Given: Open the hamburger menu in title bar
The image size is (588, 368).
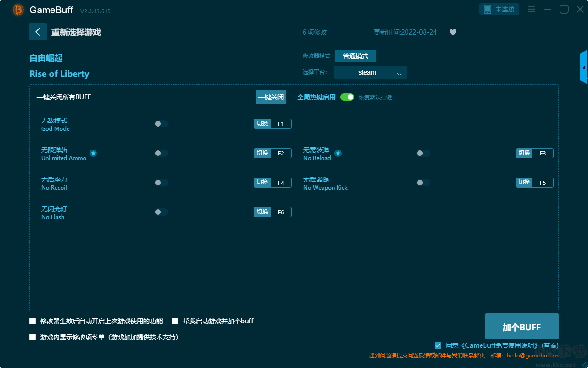Looking at the screenshot, I should 531,9.
